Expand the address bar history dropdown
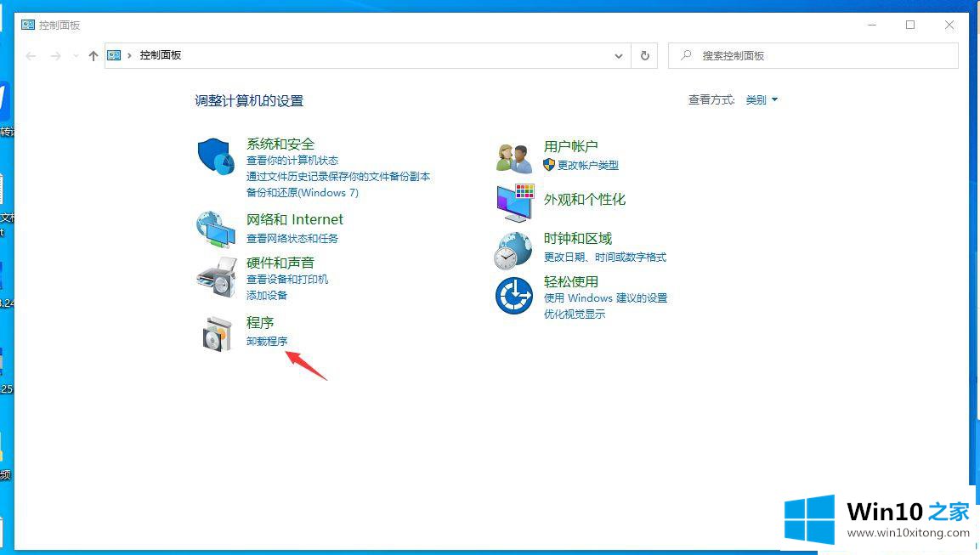The height and width of the screenshot is (555, 980). coord(619,56)
